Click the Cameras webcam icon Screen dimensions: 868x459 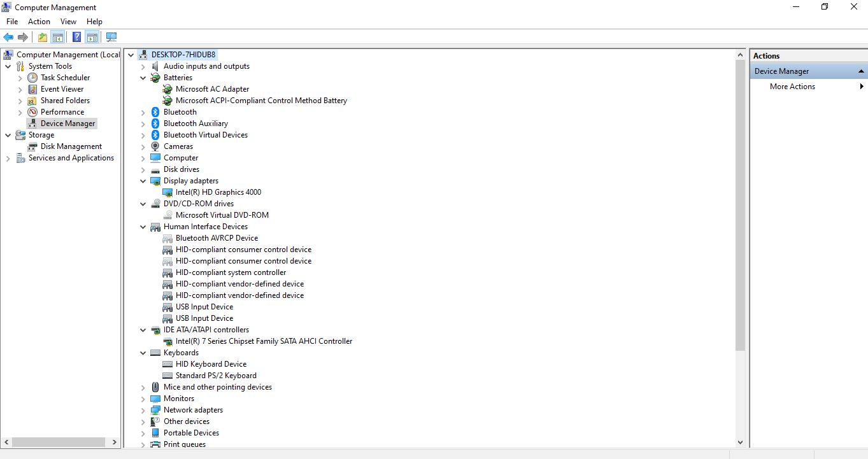[155, 146]
